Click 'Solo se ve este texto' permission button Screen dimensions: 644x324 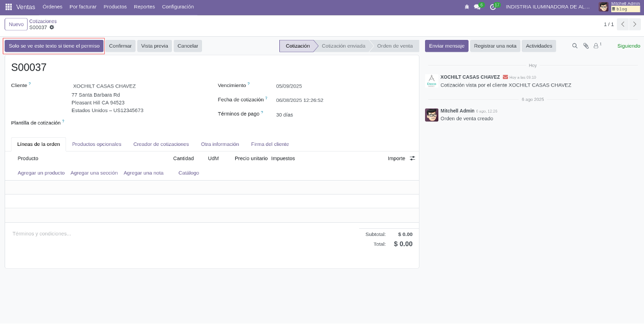[54, 46]
